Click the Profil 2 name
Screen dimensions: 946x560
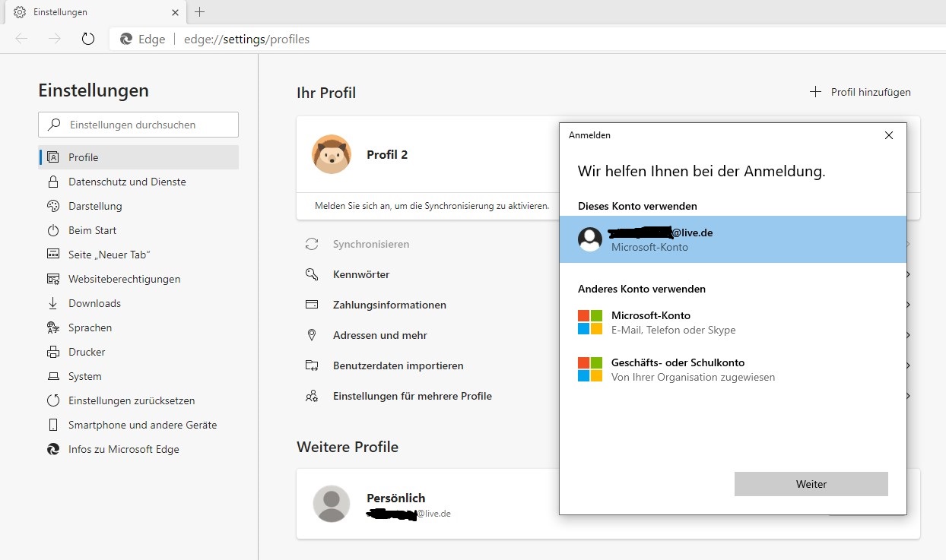click(x=387, y=154)
